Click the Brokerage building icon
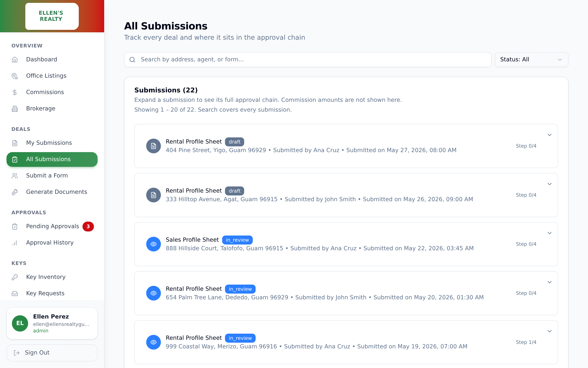Viewport: 588px width, 368px height. (15, 109)
